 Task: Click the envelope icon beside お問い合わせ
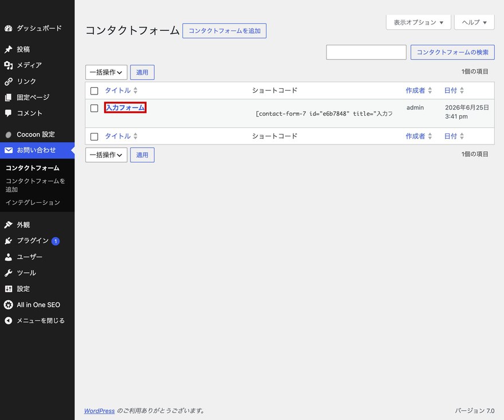pos(9,150)
